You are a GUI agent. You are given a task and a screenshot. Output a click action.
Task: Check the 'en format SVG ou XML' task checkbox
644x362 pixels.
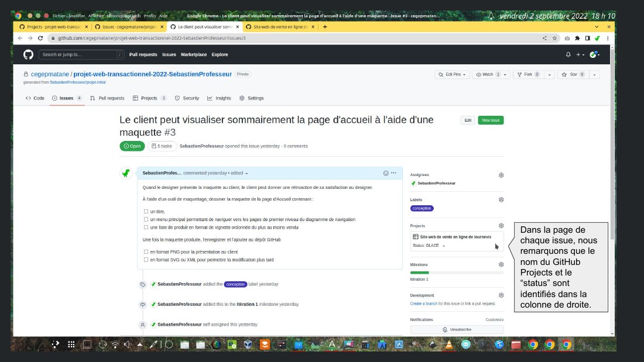click(146, 260)
